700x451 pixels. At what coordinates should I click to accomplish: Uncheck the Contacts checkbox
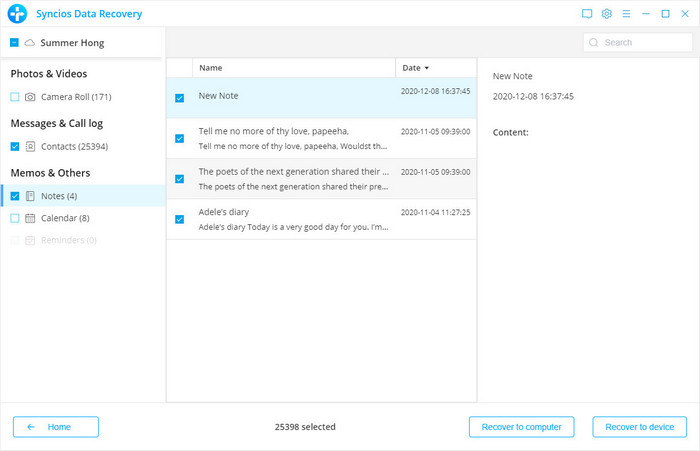[14, 147]
